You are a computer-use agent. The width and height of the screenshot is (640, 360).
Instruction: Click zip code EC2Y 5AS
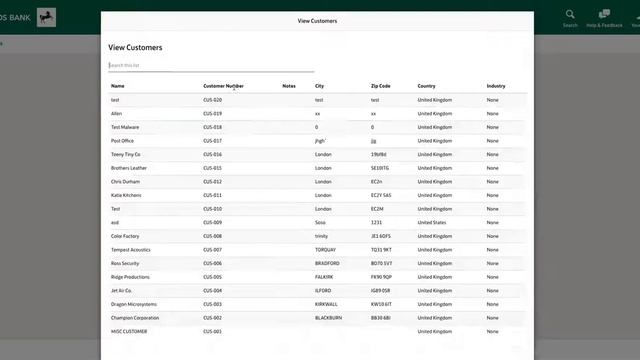coord(381,195)
